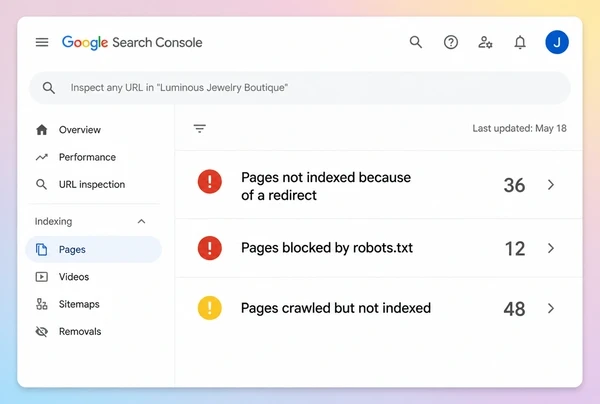Open Pages not indexed because of a redirect
Image resolution: width=600 pixels, height=404 pixels.
point(379,185)
